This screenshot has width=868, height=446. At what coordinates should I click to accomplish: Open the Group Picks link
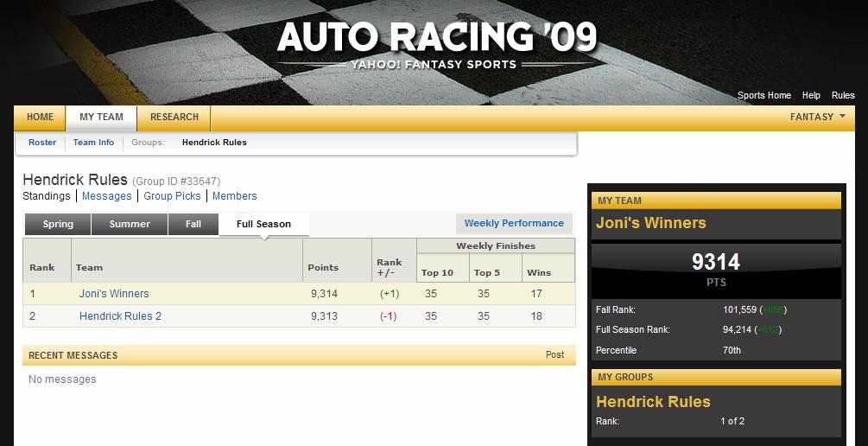pos(172,196)
